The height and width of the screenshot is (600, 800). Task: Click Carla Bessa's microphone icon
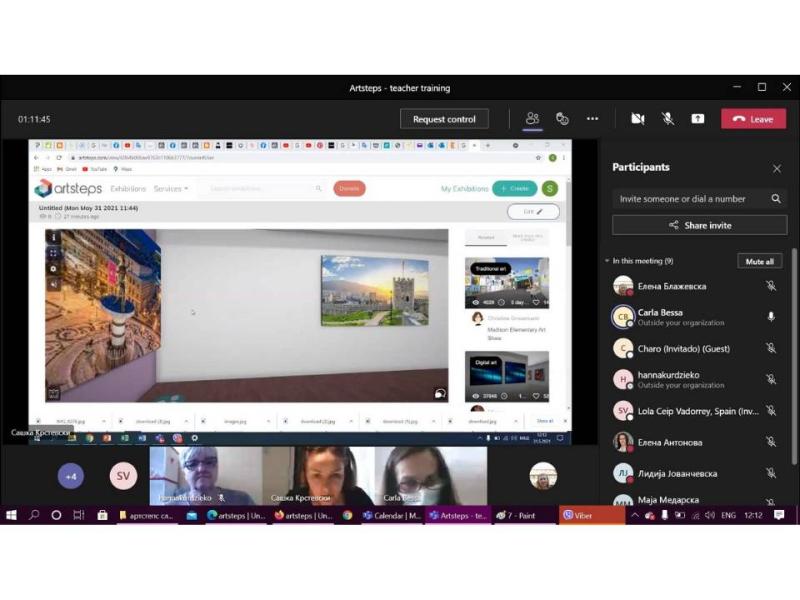[771, 317]
